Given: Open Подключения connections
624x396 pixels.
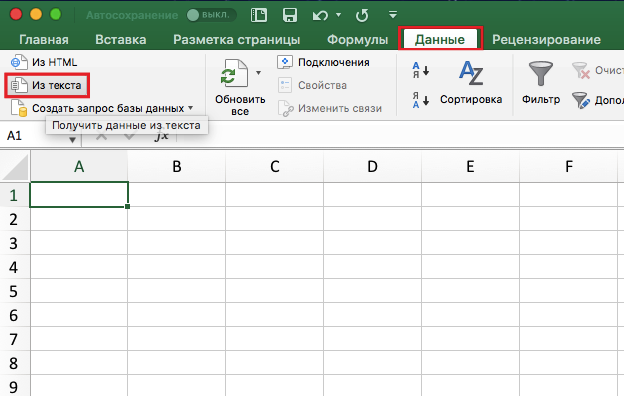Looking at the screenshot, I should pyautogui.click(x=324, y=62).
